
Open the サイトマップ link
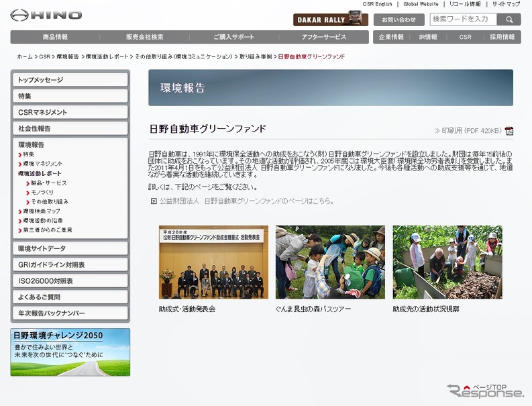click(x=506, y=4)
